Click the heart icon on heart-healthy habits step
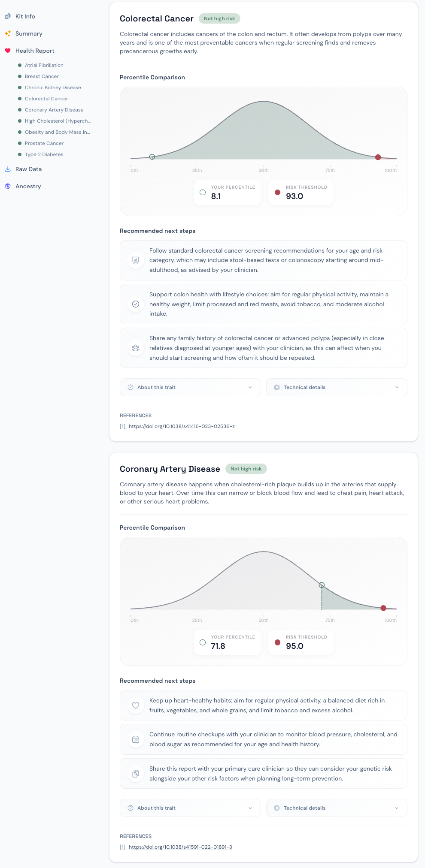 (x=136, y=705)
